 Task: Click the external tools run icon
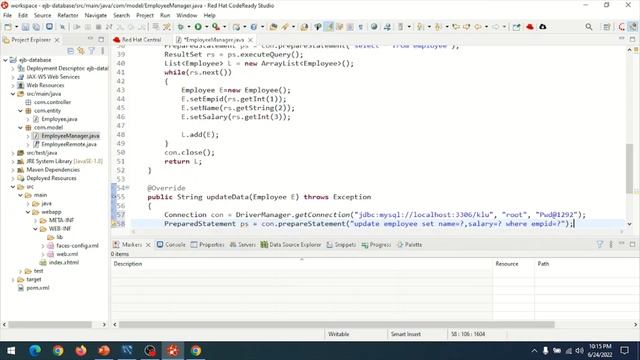click(216, 27)
